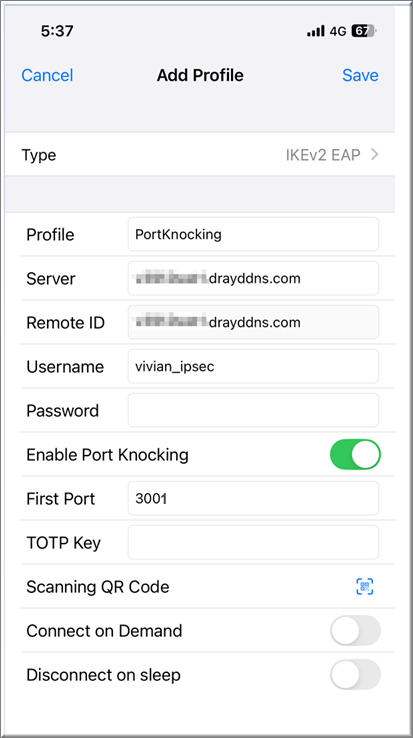Edit the Profile name field PortKnocking
413x738 pixels.
pyautogui.click(x=253, y=234)
